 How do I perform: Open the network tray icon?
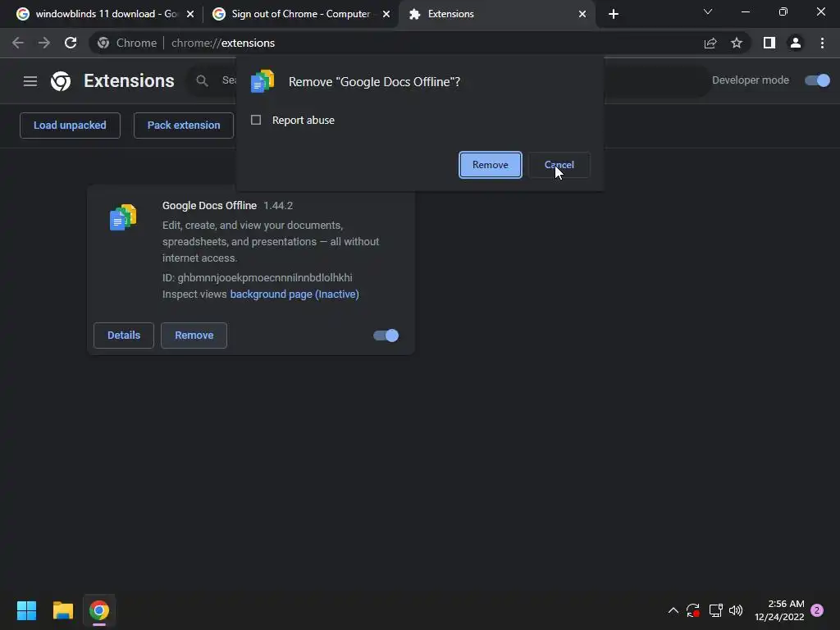pyautogui.click(x=715, y=610)
